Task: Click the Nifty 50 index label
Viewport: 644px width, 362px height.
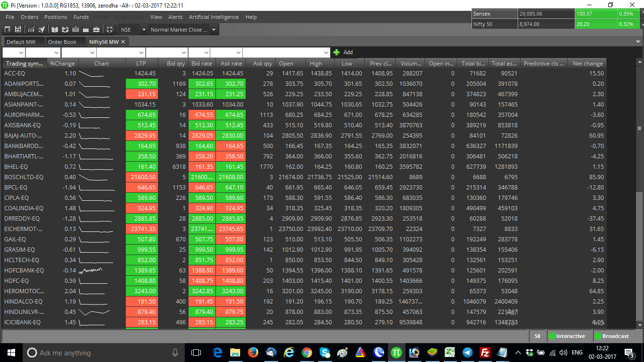Action: click(x=483, y=24)
